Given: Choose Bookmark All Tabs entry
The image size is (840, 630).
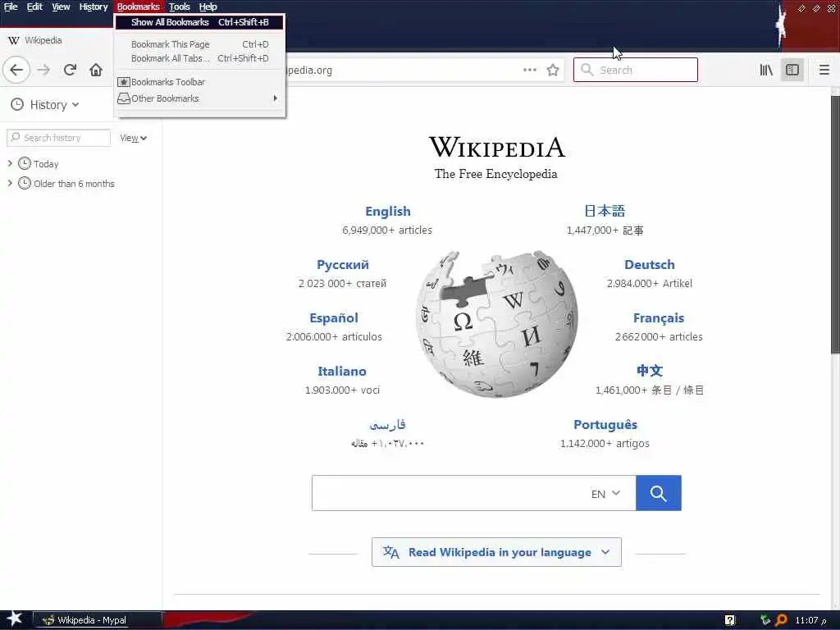Looking at the screenshot, I should point(199,58).
